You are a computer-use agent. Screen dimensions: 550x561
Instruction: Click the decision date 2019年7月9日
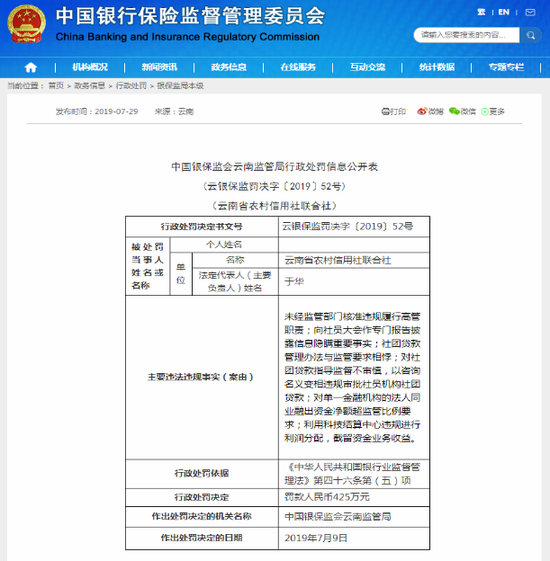pos(316,538)
